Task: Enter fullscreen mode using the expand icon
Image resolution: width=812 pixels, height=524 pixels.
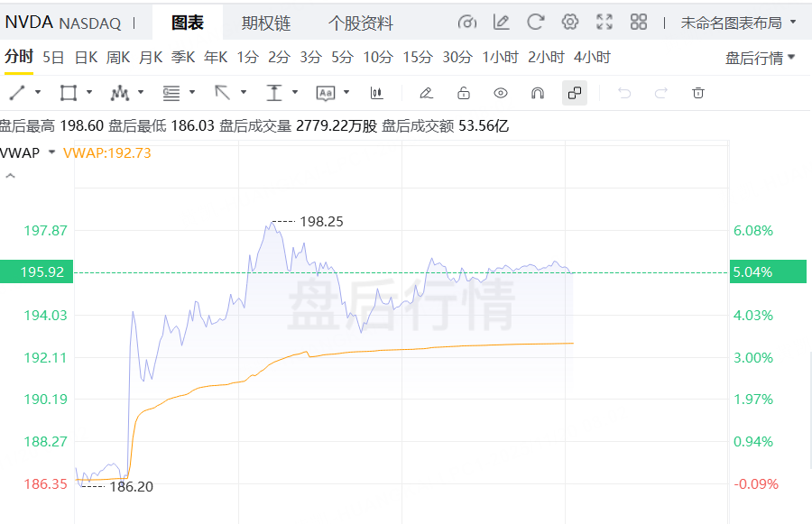Action: 604,23
